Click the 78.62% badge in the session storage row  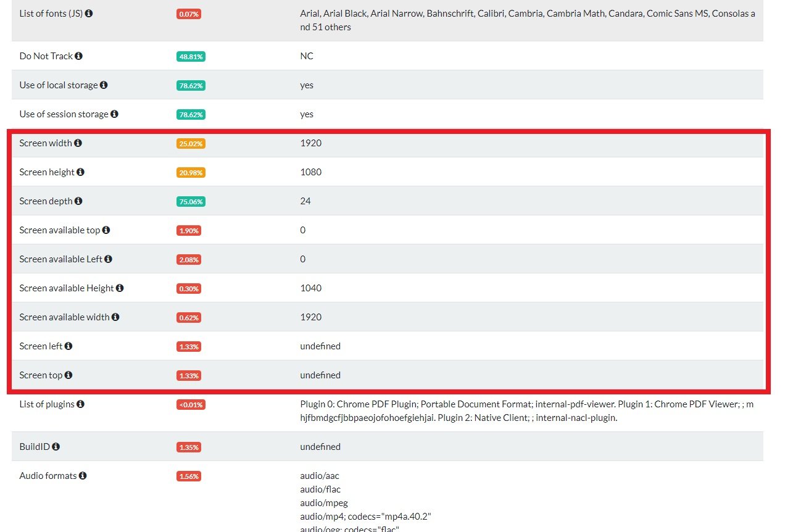pyautogui.click(x=191, y=115)
